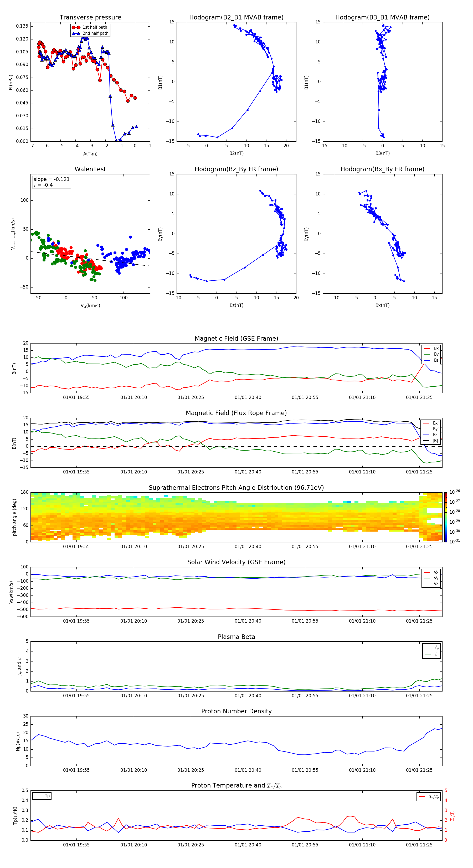Viewport: 473px width, 868px height.
Task: Select the Bz' legend entry in Flux Rope panel
Action: [x=431, y=435]
